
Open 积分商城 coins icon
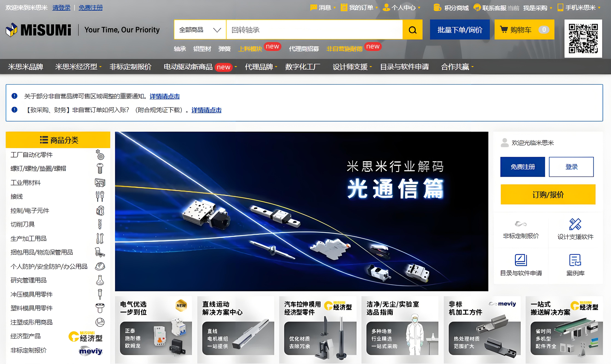pos(437,8)
